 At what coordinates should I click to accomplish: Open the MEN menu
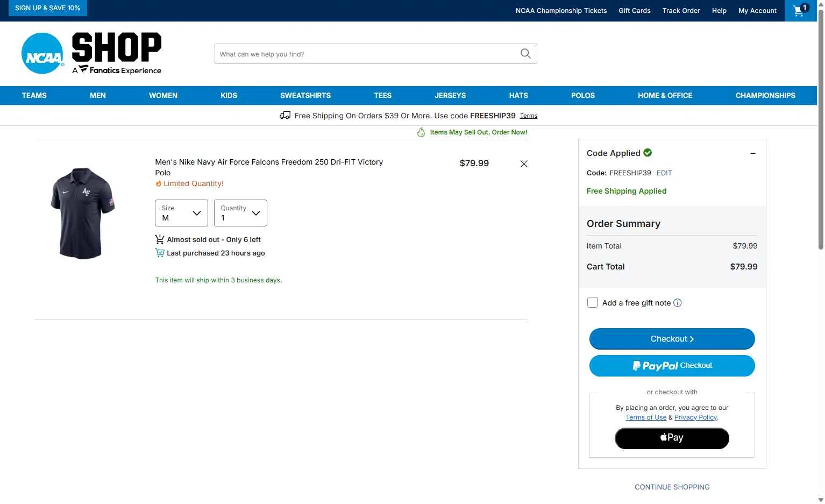pos(98,95)
